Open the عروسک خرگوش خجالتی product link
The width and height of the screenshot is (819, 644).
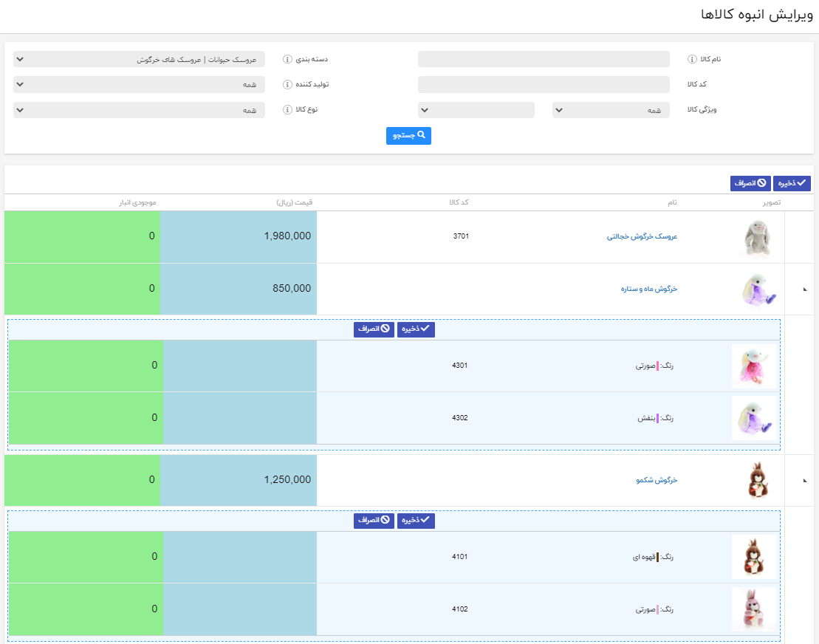point(642,237)
